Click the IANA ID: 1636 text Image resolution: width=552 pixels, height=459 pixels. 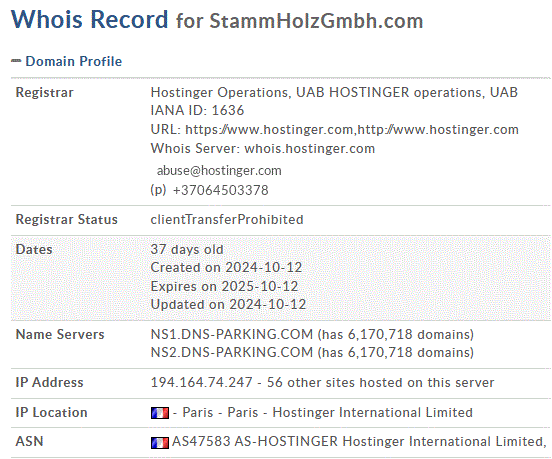197,111
